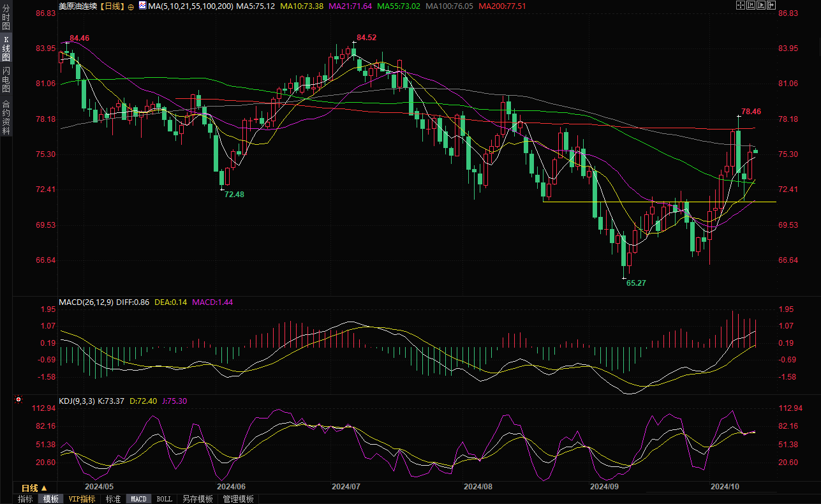Click the crosshair cursor icon at top right
Image resolution: width=821 pixels, height=504 pixels.
point(740,5)
